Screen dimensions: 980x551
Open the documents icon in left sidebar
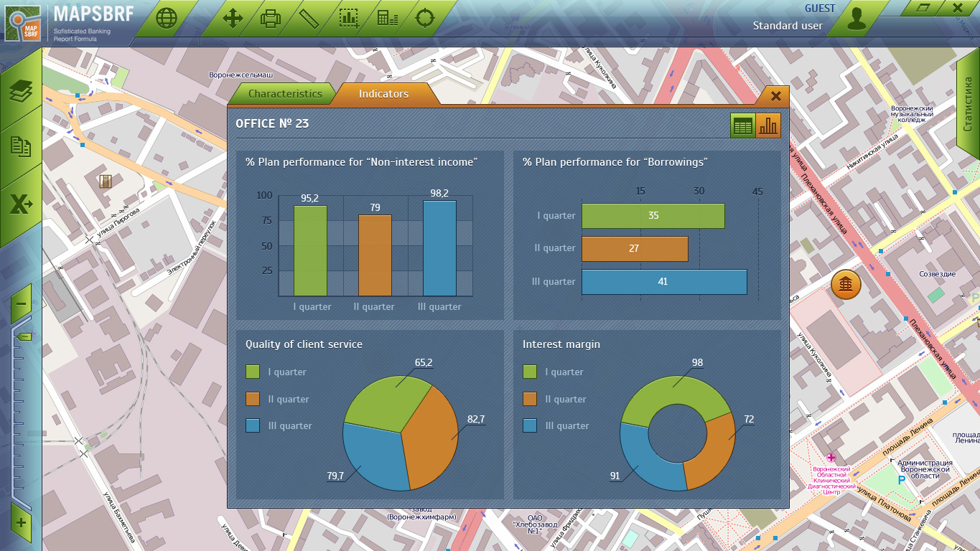pyautogui.click(x=21, y=147)
